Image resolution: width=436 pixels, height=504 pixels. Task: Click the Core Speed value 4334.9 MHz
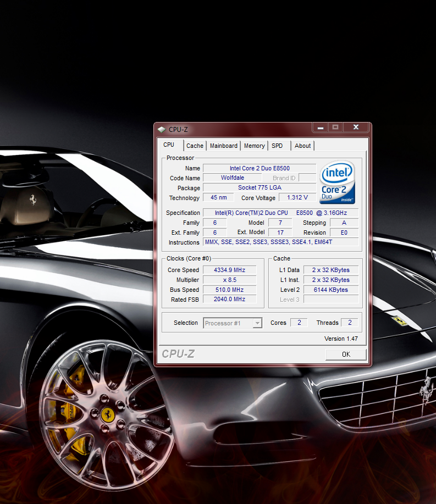tap(230, 270)
